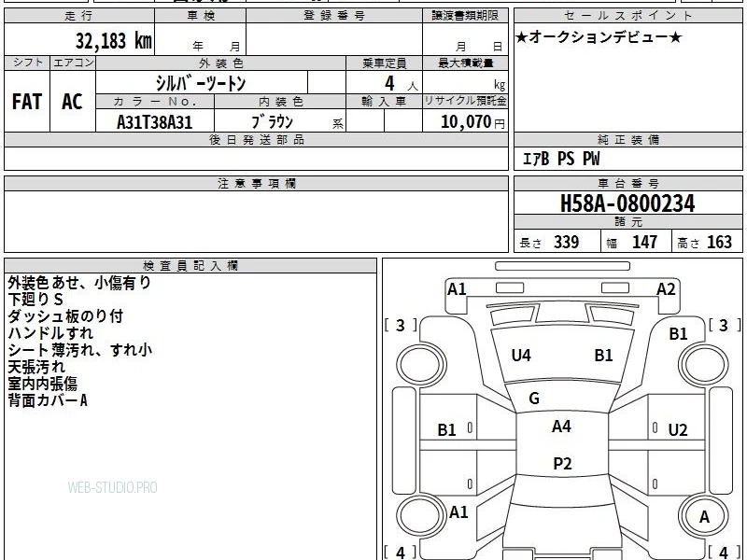This screenshot has height=560, width=747.
Task: Click the note ダッシュ板のり付
Action: tap(65, 316)
